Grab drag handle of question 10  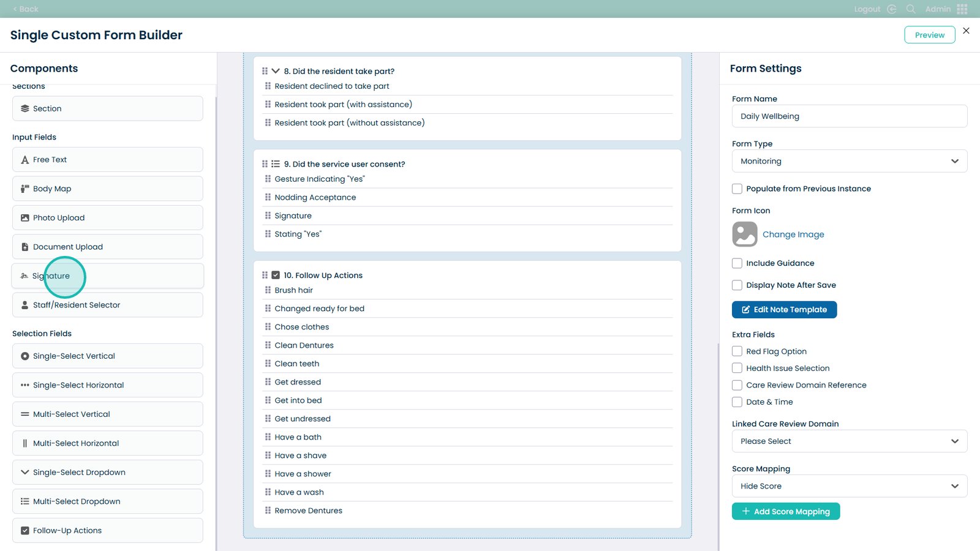(x=265, y=275)
